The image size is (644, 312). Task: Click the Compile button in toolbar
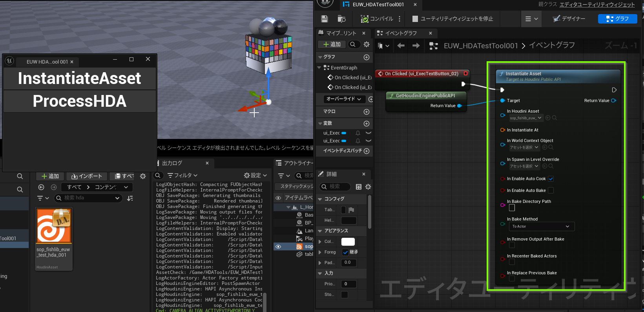[x=378, y=19]
